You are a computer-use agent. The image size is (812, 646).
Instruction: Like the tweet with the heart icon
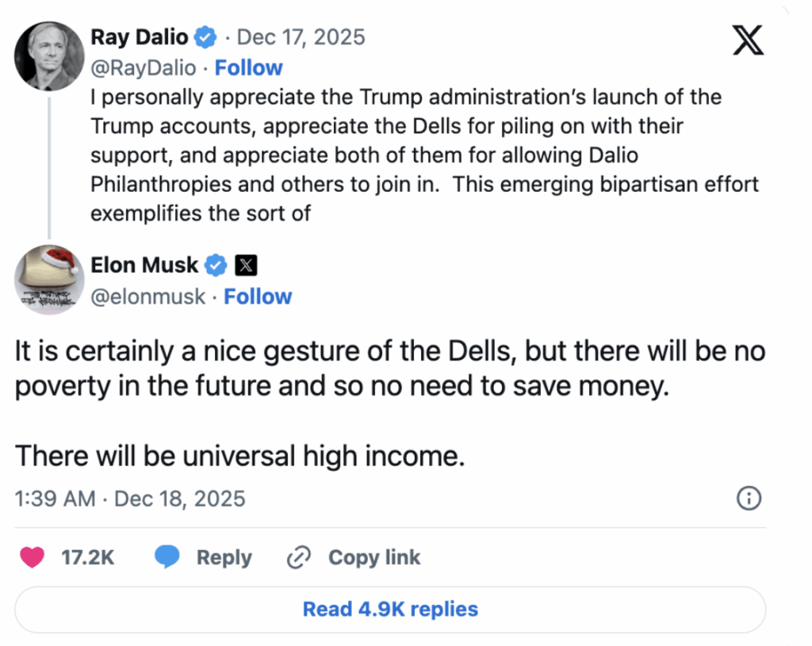pyautogui.click(x=32, y=558)
